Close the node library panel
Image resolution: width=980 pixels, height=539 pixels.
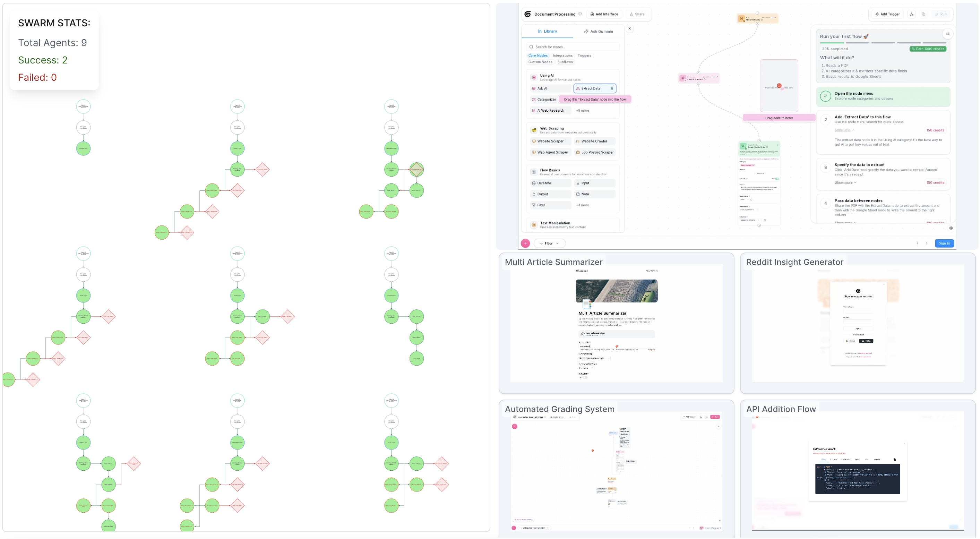point(630,28)
